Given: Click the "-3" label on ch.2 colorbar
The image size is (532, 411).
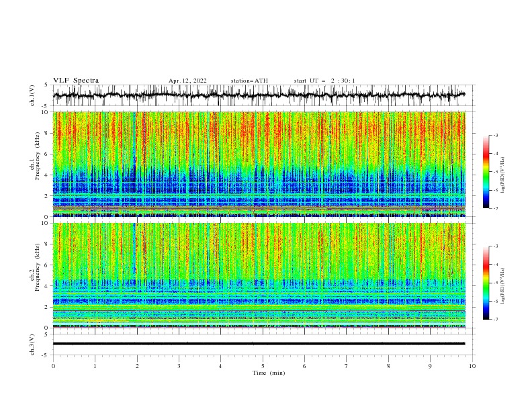Looking at the screenshot, I should click(x=496, y=246).
